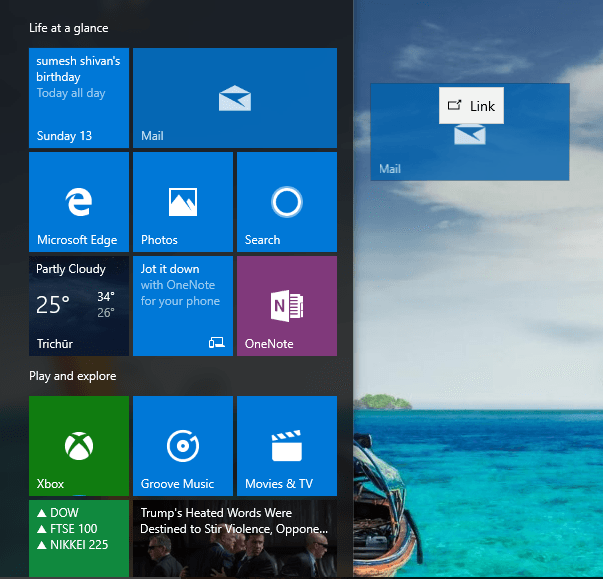Open the Weather tile for Trichūr
This screenshot has width=603, height=579.
(79, 306)
